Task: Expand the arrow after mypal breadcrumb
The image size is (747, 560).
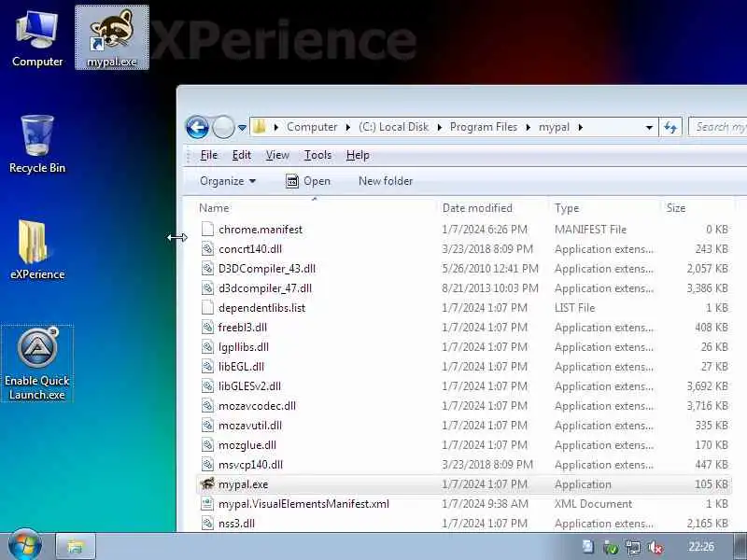Action: point(580,127)
